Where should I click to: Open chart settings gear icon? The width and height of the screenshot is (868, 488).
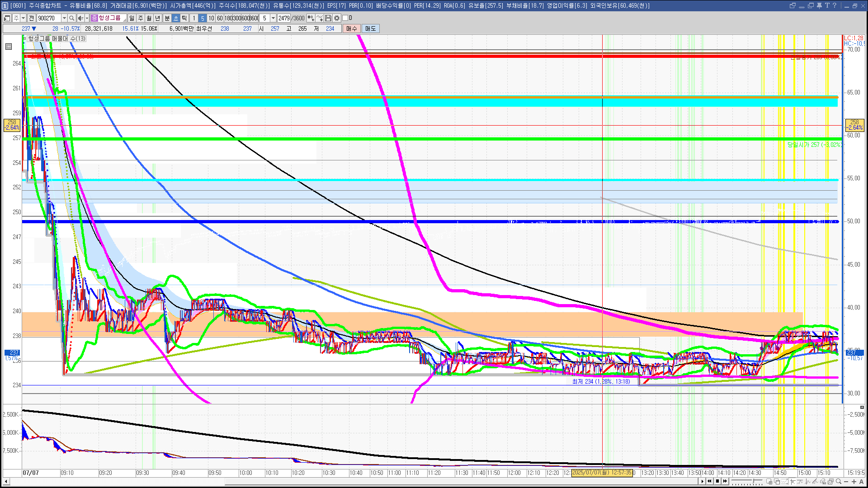[337, 18]
